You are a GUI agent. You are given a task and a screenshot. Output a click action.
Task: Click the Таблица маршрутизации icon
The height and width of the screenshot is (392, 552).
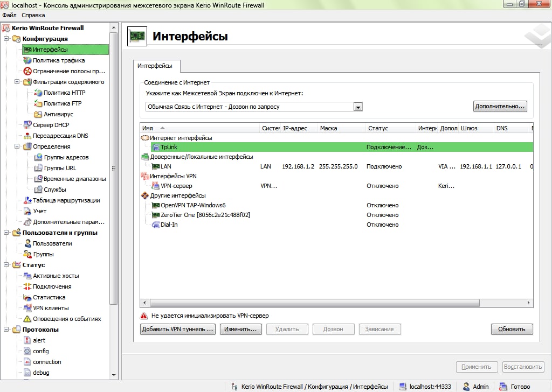(27, 200)
